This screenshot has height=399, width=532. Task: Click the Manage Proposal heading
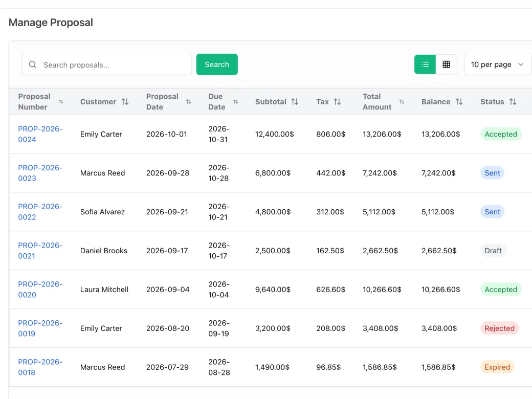click(51, 23)
